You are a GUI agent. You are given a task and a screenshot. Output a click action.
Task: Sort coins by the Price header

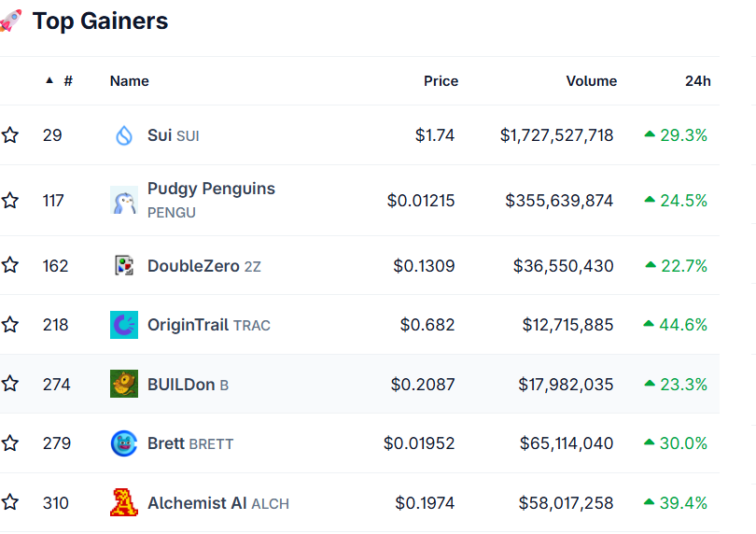click(441, 81)
